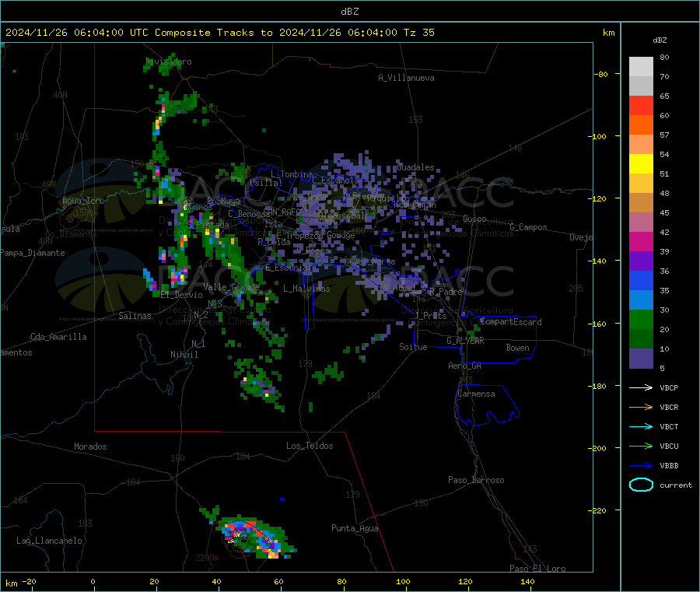
Task: Click the 'Nihuil' map label
Action: pos(184,355)
